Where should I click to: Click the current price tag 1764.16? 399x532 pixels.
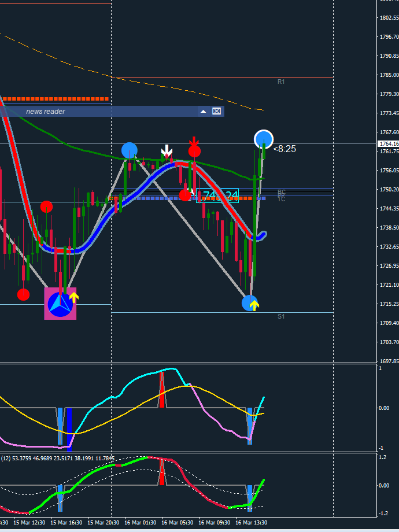[388, 144]
